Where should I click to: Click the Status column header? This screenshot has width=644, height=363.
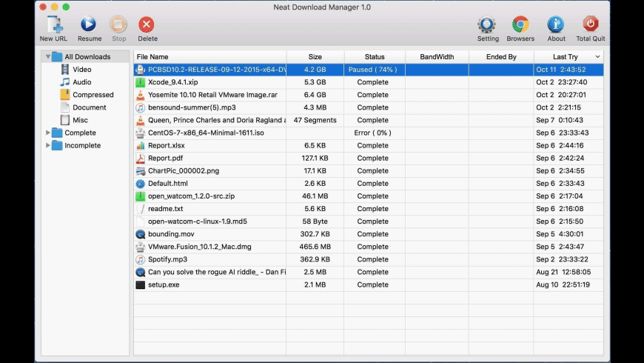click(x=374, y=57)
